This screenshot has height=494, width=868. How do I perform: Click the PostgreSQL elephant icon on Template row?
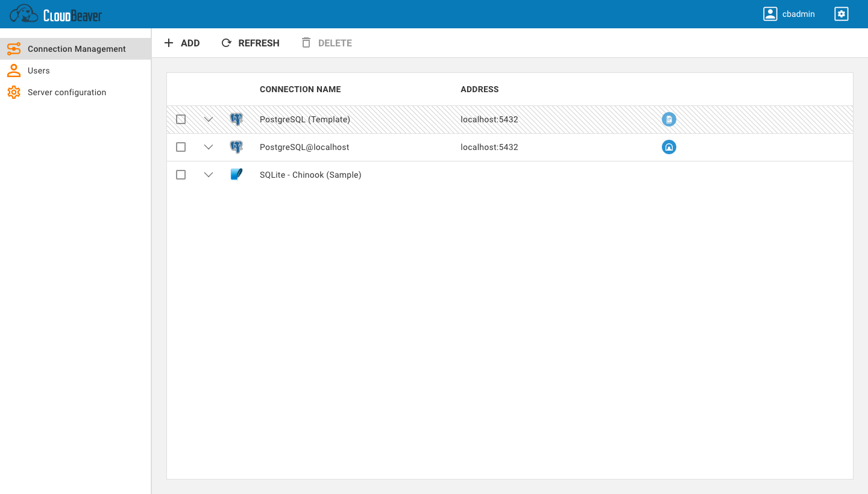coord(236,119)
